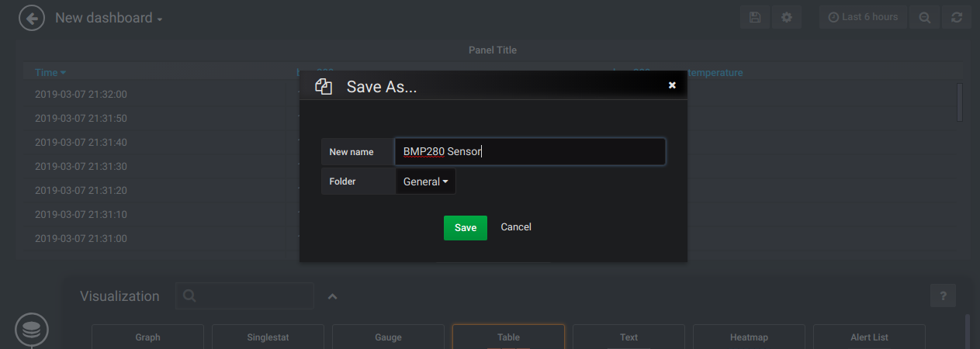
Task: Click the Panel Title header
Action: point(493,50)
